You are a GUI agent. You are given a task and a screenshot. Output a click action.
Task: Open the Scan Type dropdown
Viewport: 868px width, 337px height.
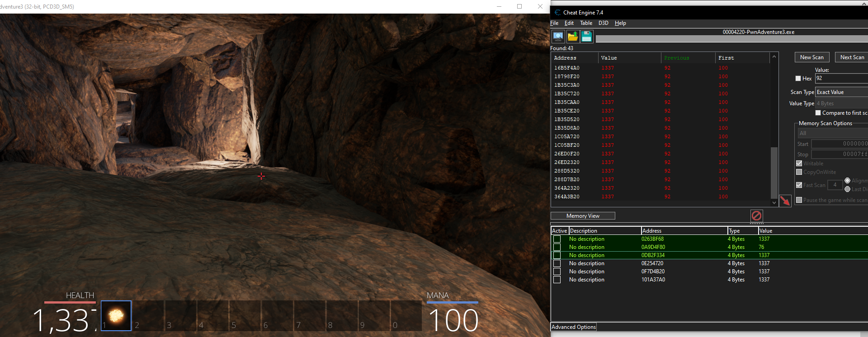(841, 92)
